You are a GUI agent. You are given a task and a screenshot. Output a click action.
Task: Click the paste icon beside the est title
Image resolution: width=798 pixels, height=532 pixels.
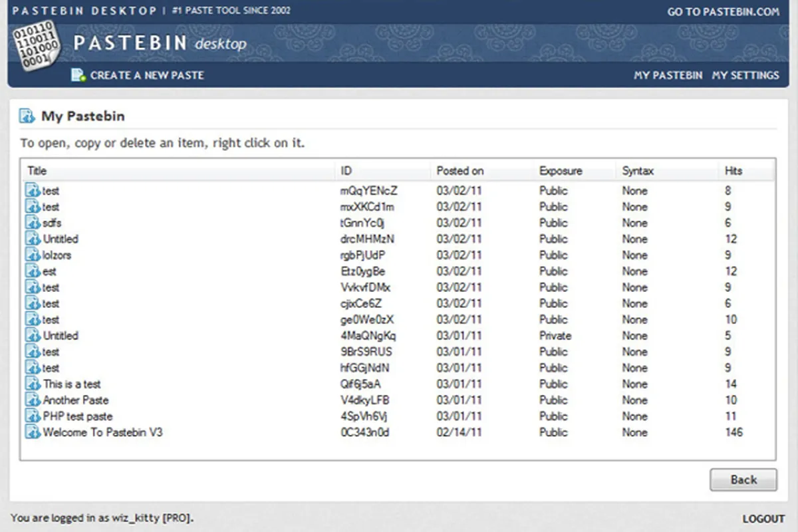click(x=33, y=271)
